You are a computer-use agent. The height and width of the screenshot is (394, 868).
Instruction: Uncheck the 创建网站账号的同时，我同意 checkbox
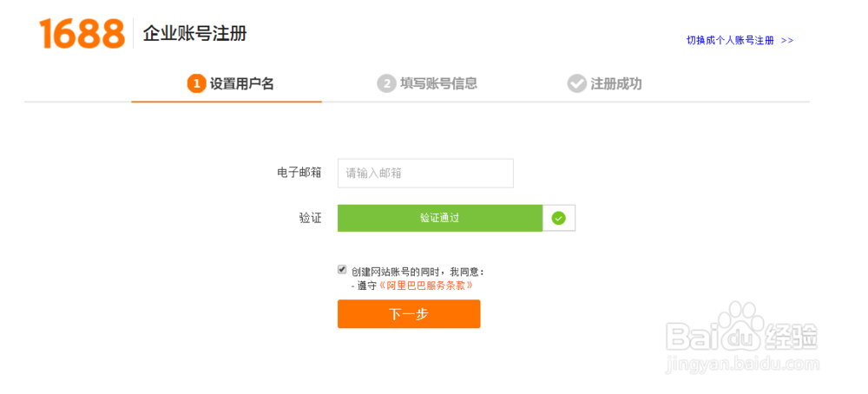[342, 270]
